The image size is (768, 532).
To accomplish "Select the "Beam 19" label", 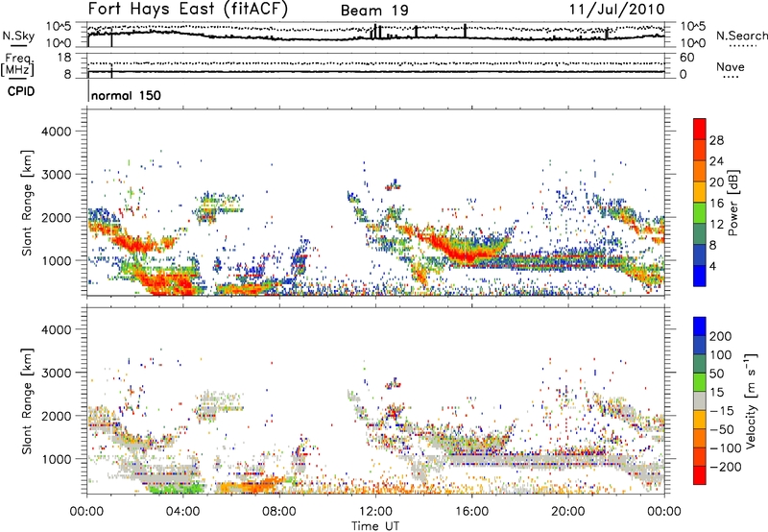I will coord(374,11).
